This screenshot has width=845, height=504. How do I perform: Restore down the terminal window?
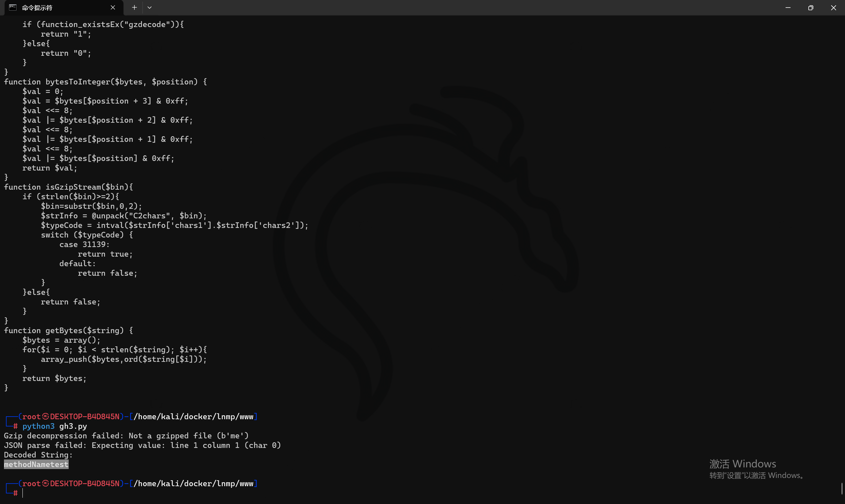point(811,8)
